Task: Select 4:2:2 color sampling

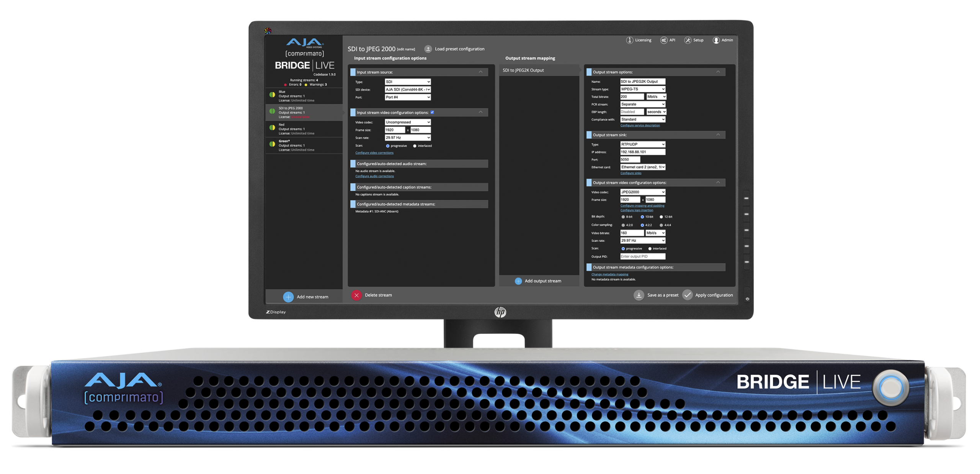Action: (x=642, y=225)
